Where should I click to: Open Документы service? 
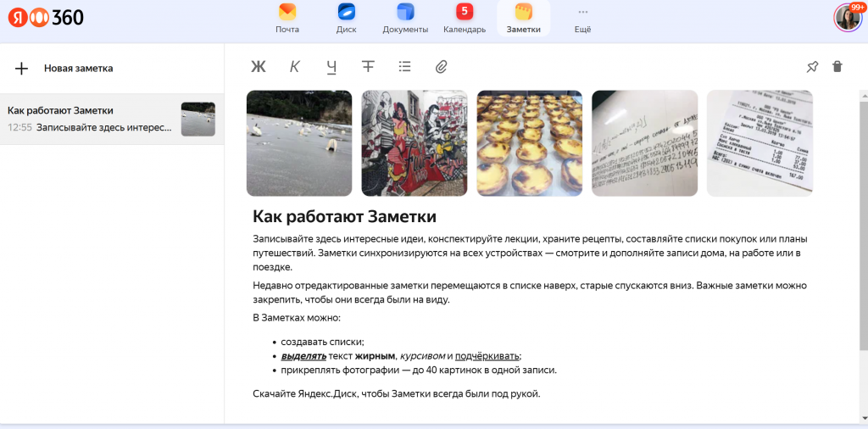click(405, 19)
